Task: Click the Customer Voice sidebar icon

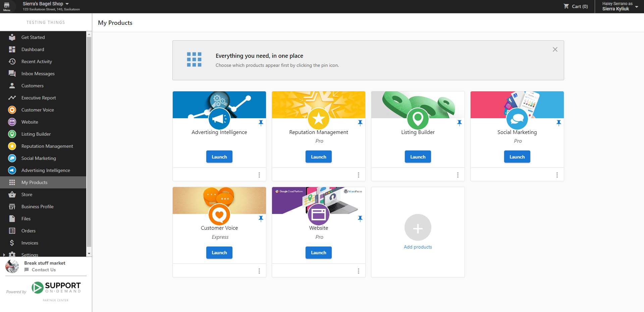Action: click(x=12, y=110)
